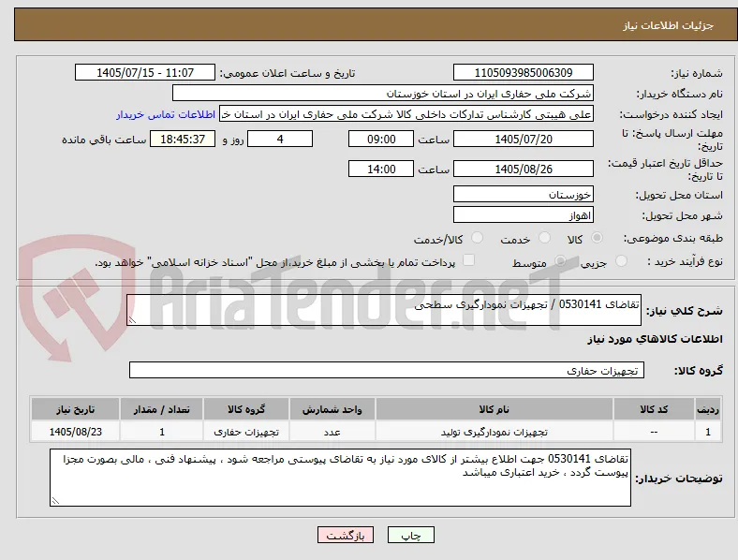Screen dimensions: 738x560
Task: Select the خدمت radio button
Action: (544, 238)
